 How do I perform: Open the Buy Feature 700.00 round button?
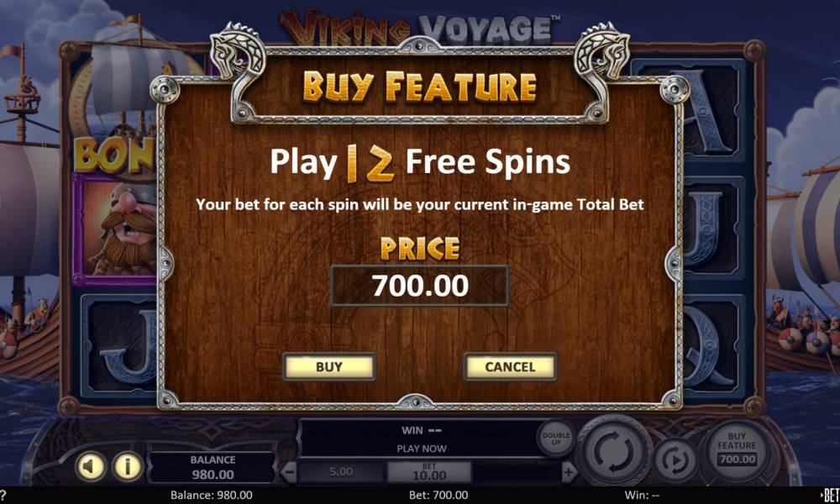pos(737,449)
